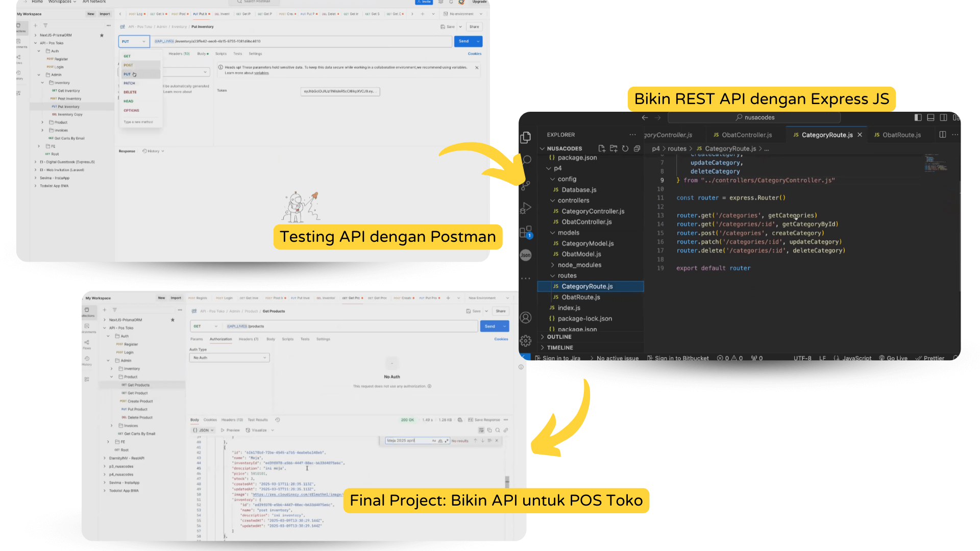The image size is (980, 551).
Task: Toggle match case Aa in Postman response search
Action: [x=434, y=440]
